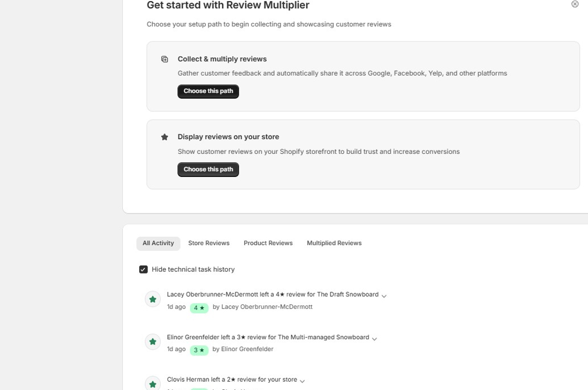Open the Product Reviews tab
588x390 pixels.
(x=268, y=243)
